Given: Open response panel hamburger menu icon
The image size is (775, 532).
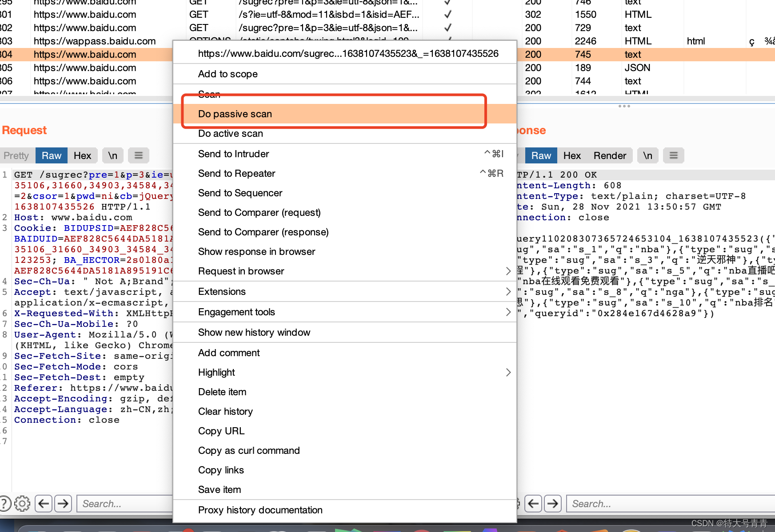Looking at the screenshot, I should coord(674,155).
